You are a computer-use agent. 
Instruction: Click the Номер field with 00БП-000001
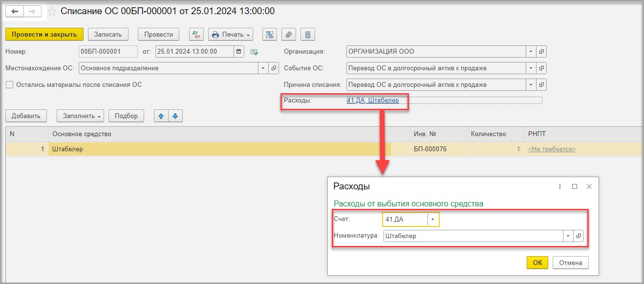pyautogui.click(x=108, y=52)
